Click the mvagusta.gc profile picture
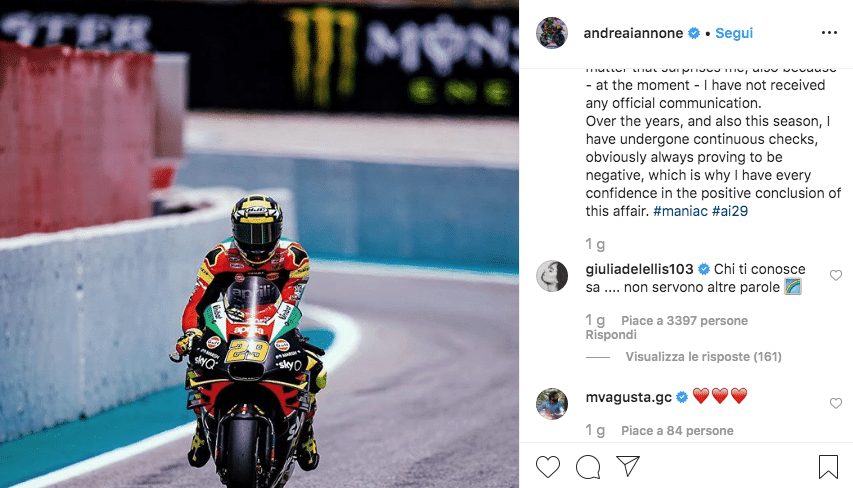Screen dimensions: 853x488 click(552, 404)
